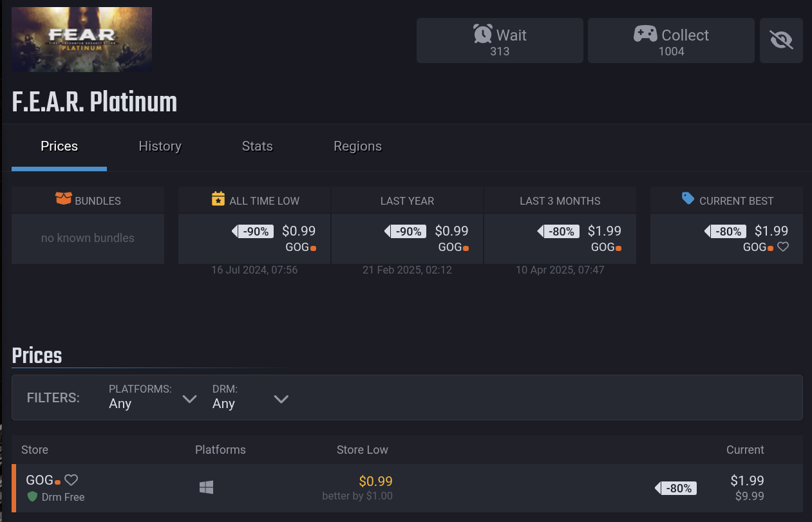Click the -80% tag under Current Best
812x522 pixels.
[725, 231]
